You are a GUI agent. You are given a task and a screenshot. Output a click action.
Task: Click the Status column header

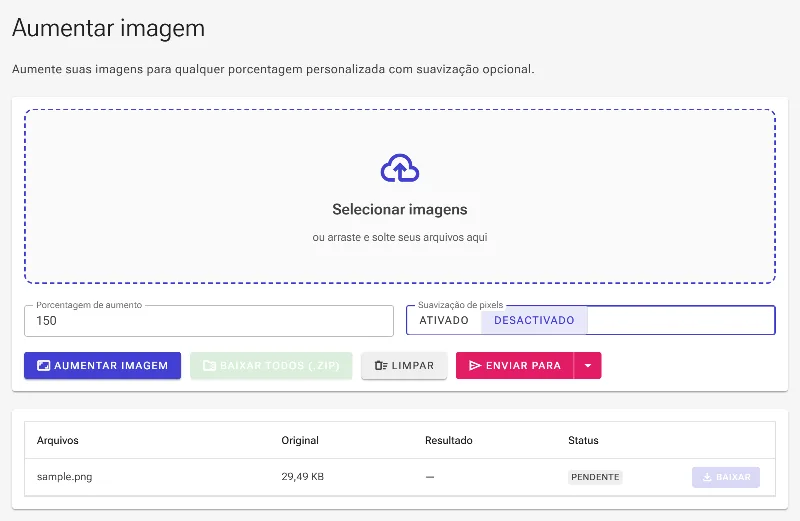tap(583, 440)
